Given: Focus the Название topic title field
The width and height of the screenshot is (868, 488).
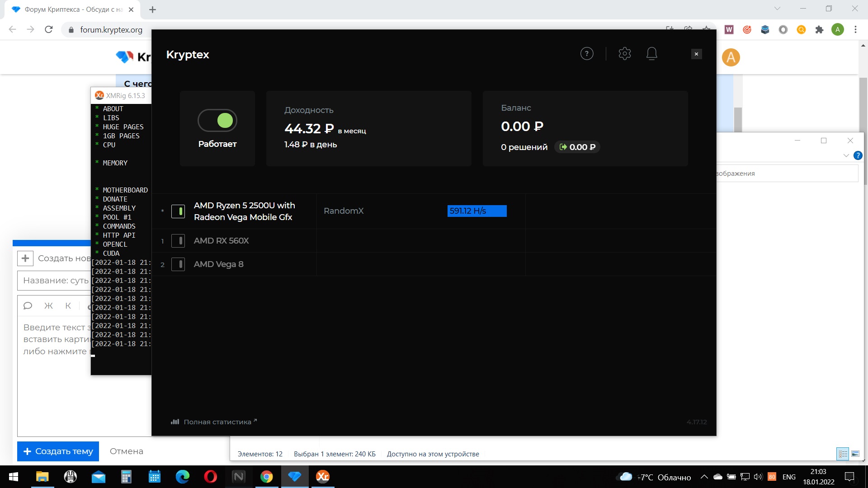Looking at the screenshot, I should click(54, 281).
